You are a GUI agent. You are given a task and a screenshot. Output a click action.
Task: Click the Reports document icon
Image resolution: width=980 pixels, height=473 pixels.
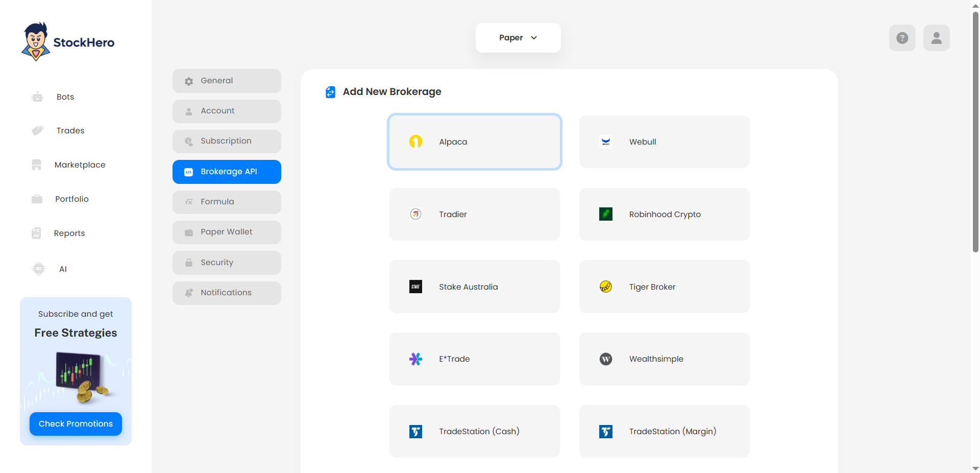click(x=36, y=233)
